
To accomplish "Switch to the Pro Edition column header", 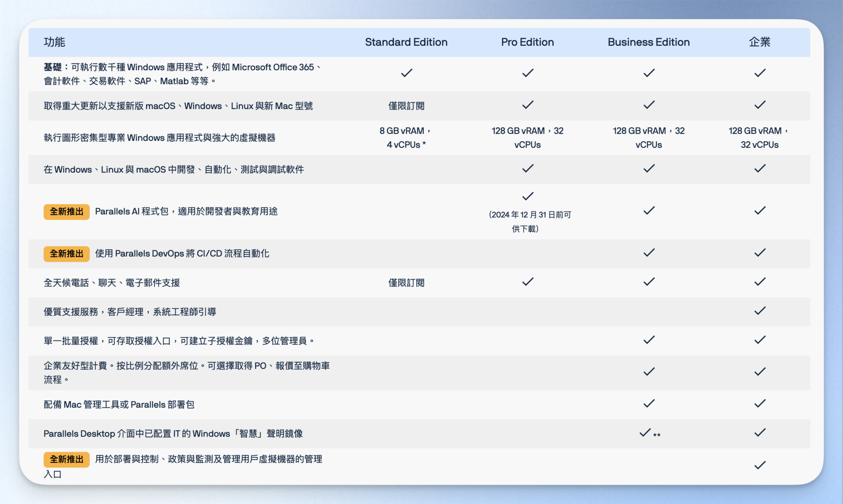I will pos(527,42).
